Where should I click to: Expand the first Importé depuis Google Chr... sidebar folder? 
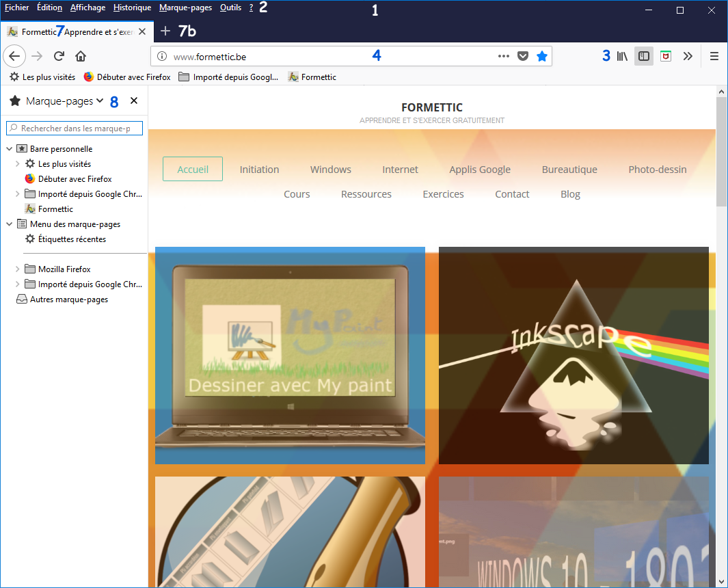[18, 193]
